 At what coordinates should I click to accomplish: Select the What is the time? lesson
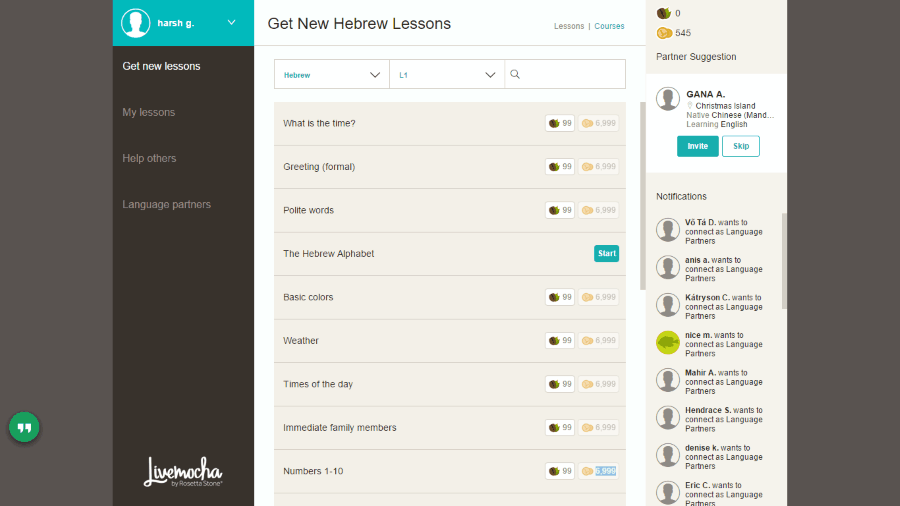pyautogui.click(x=319, y=123)
